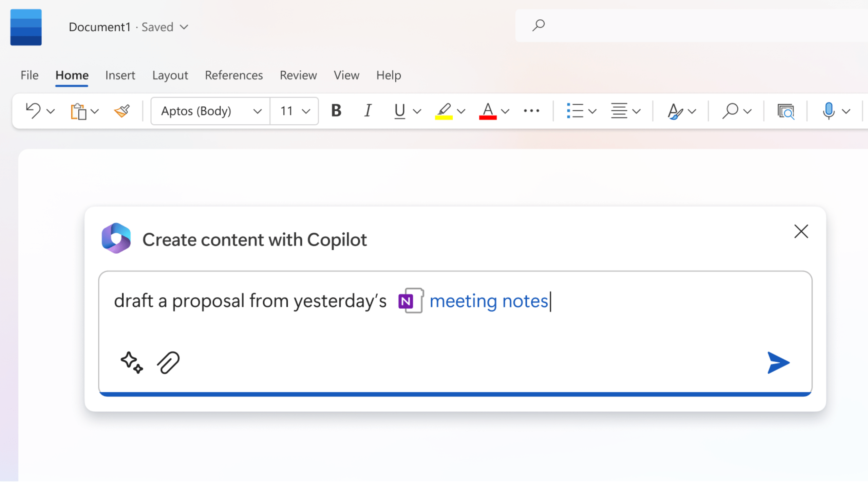Open the Review ribbon tab
The height and width of the screenshot is (485, 868).
(x=298, y=75)
